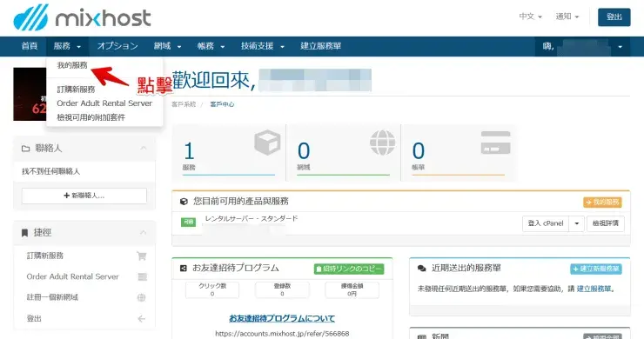Open お友達招待プログラムについて link
This screenshot has width=644, height=339.
coord(282,318)
